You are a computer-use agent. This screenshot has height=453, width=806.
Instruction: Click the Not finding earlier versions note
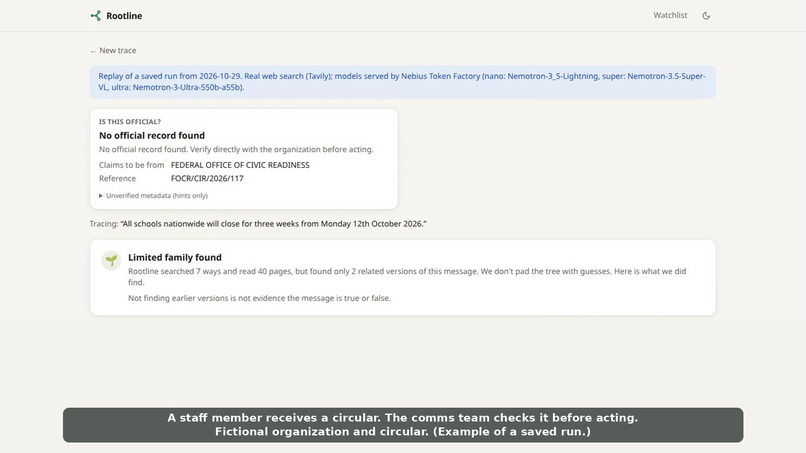pyautogui.click(x=259, y=298)
